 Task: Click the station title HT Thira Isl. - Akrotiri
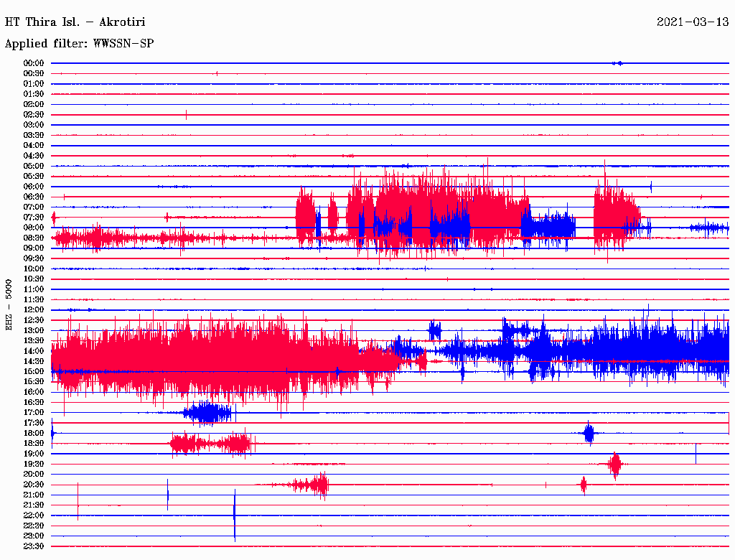(75, 22)
